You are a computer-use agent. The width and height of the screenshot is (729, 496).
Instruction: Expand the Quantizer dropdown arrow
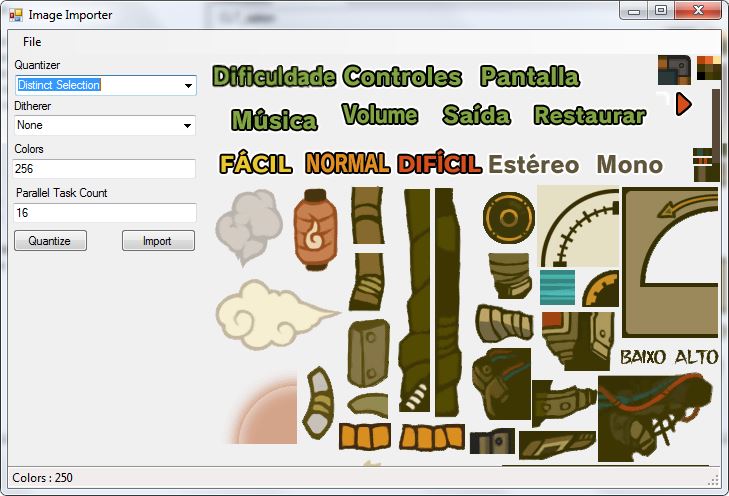pyautogui.click(x=188, y=86)
